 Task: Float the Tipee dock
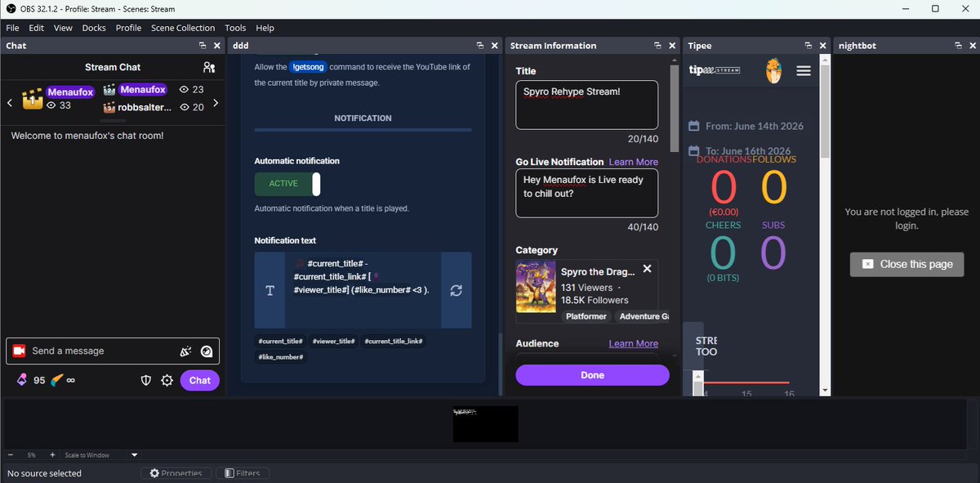pyautogui.click(x=808, y=46)
